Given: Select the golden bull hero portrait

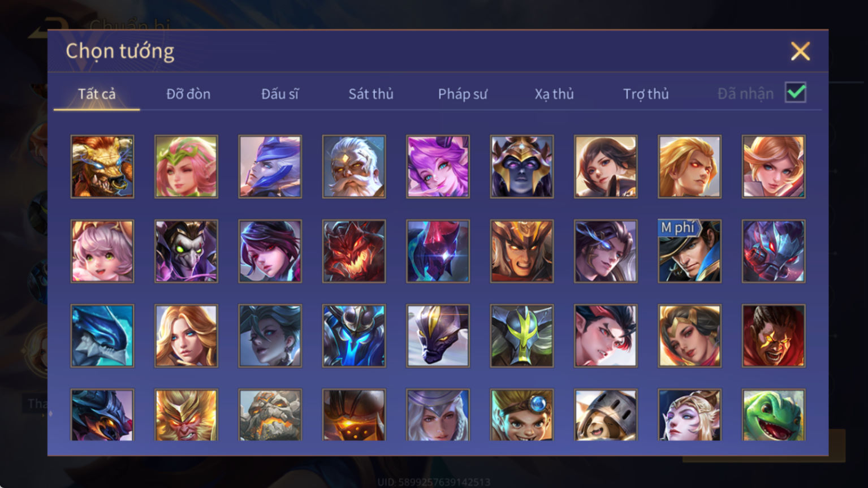Looking at the screenshot, I should (x=102, y=166).
